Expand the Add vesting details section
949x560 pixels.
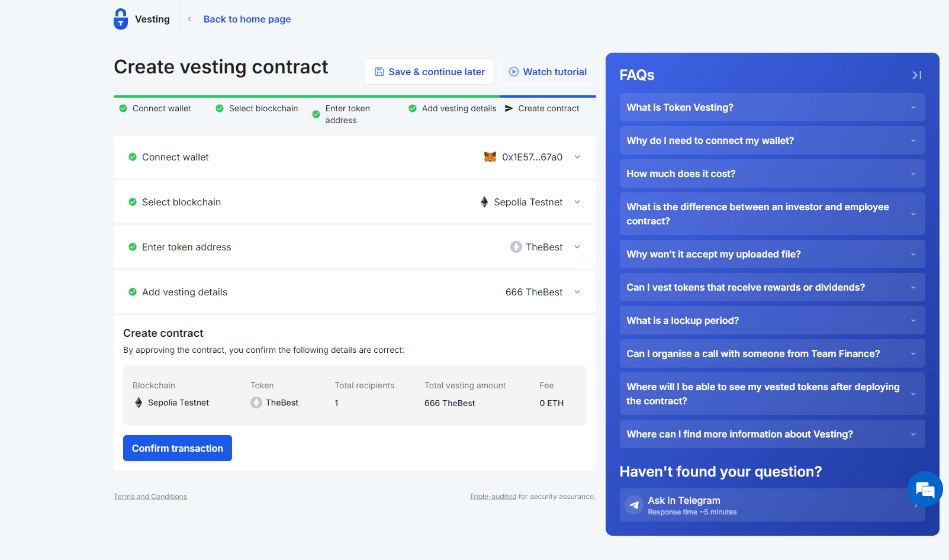577,292
